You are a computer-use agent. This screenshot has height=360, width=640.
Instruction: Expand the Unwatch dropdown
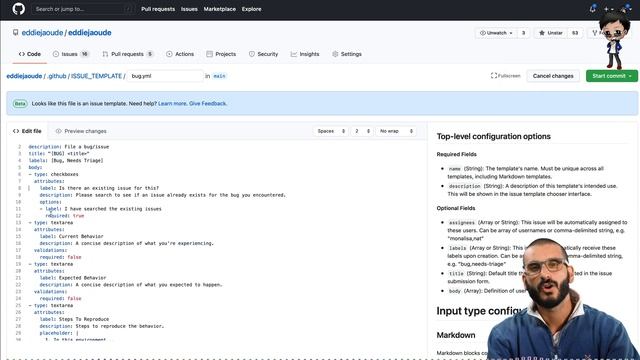496,33
